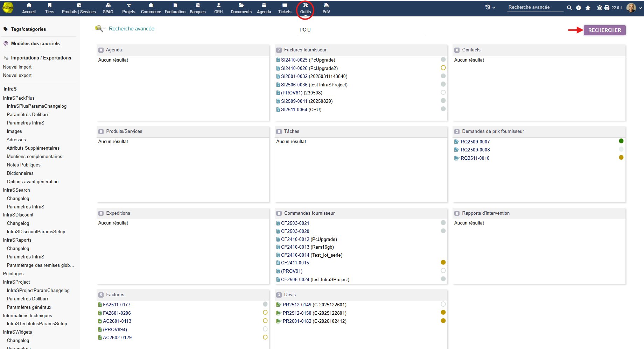The height and width of the screenshot is (349, 644).
Task: Click the search magnifier icon in top bar
Action: [x=569, y=8]
